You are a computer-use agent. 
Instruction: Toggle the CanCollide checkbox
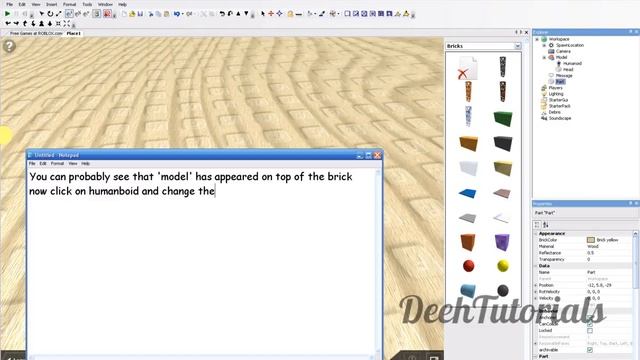(x=590, y=324)
